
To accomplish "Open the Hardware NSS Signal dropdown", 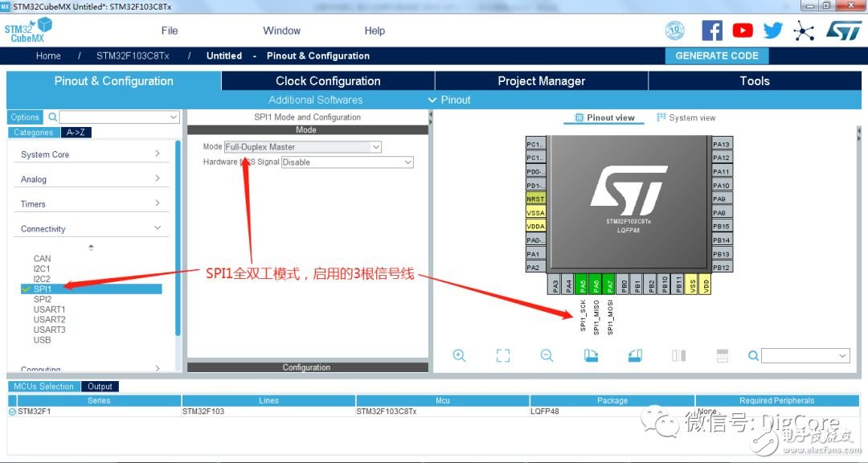I will click(x=347, y=162).
